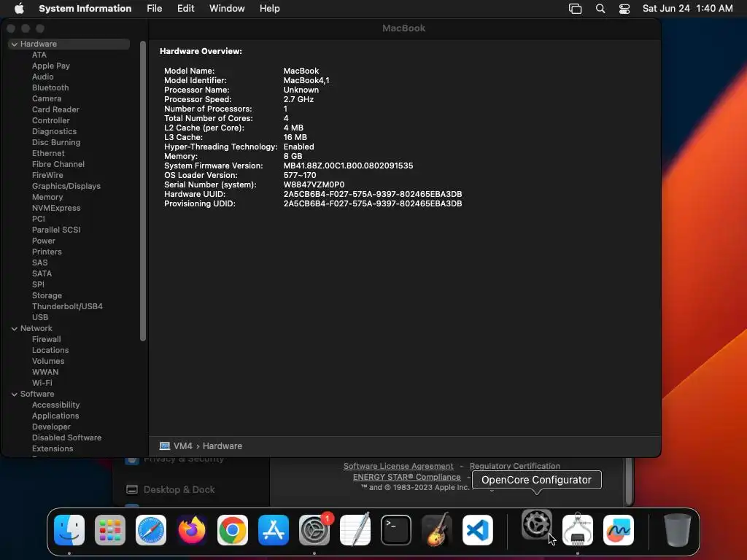
Task: Select USB under Hardware
Action: [x=40, y=318]
